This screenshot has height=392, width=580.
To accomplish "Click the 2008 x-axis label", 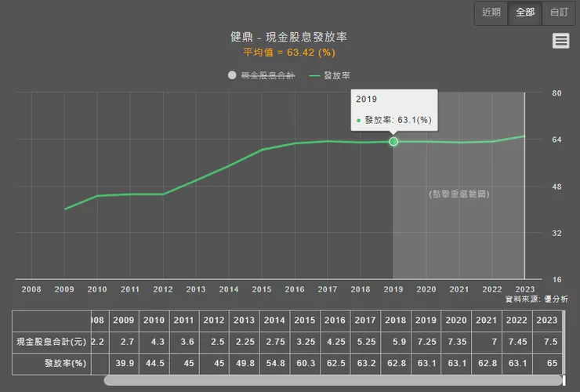I will 31,289.
